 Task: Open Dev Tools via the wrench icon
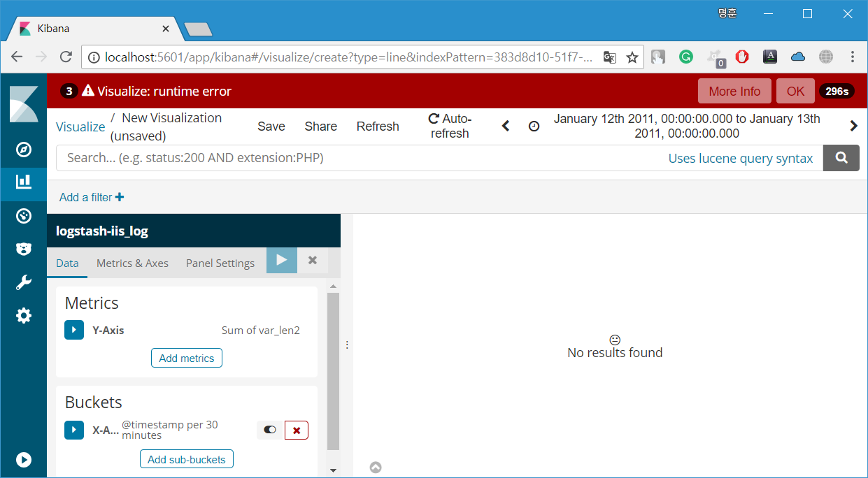(x=24, y=282)
